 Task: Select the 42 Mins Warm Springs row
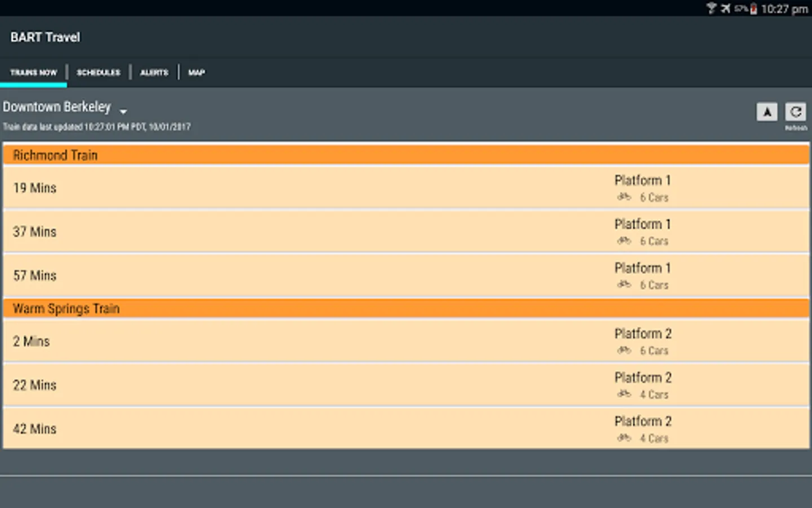tap(406, 429)
